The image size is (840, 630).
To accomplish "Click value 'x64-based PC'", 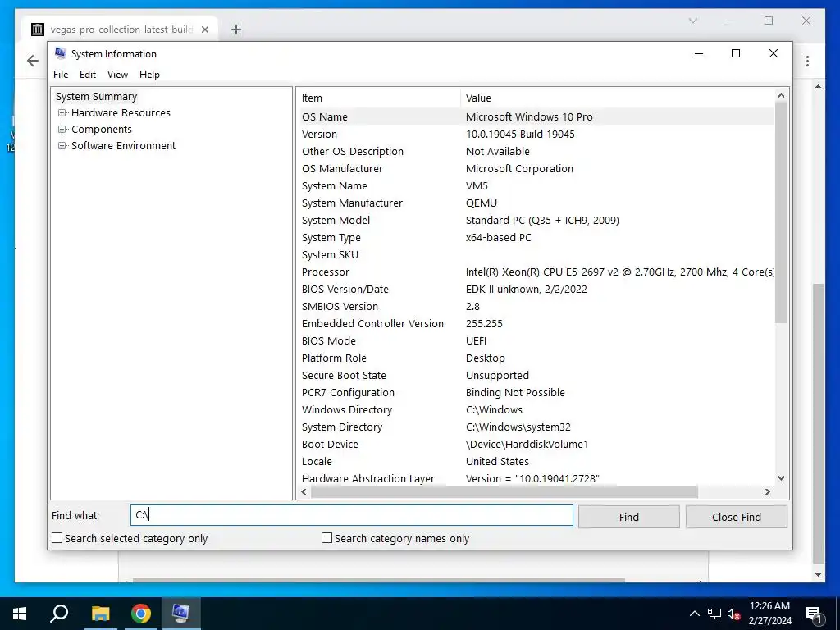I will 498,237.
